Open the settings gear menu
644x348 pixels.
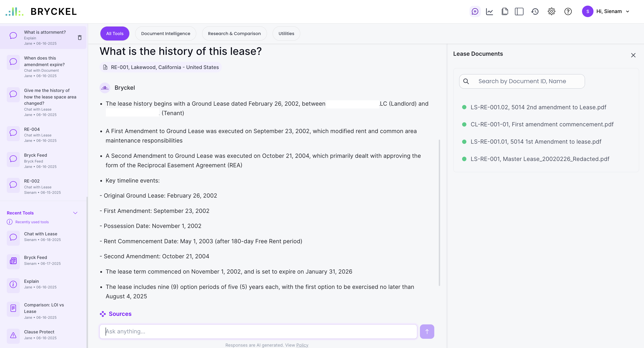551,11
